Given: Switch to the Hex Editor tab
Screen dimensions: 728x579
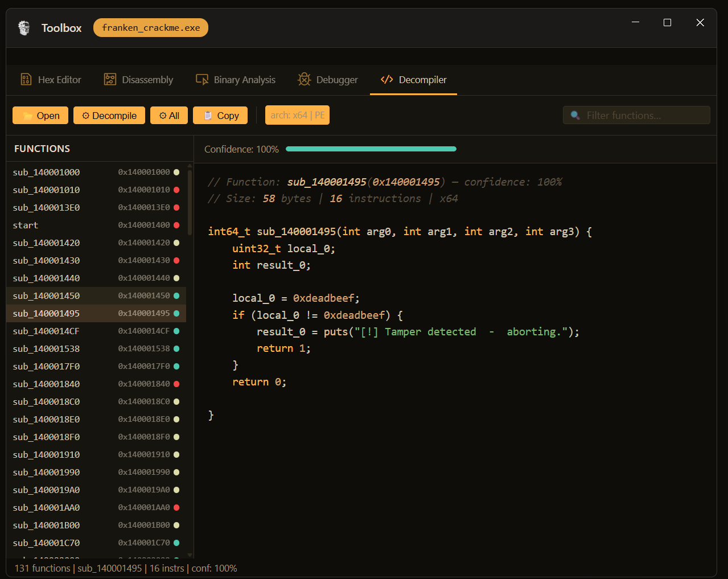Looking at the screenshot, I should point(51,80).
